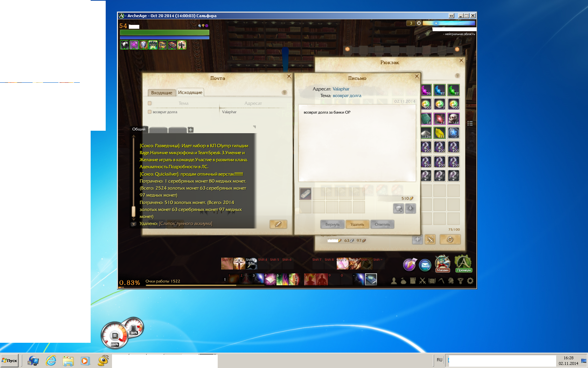Click the [Слиток лунного акхиума] item link in chat

point(185,224)
